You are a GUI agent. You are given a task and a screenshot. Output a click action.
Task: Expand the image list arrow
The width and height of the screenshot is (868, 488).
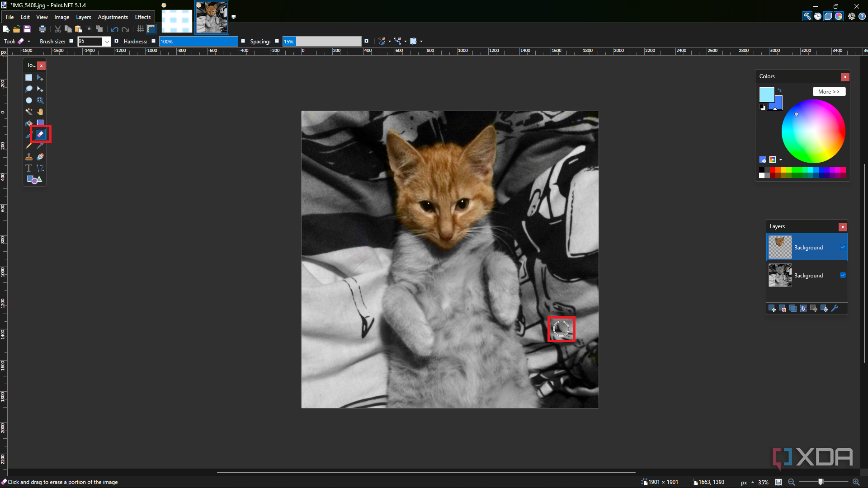click(x=234, y=17)
